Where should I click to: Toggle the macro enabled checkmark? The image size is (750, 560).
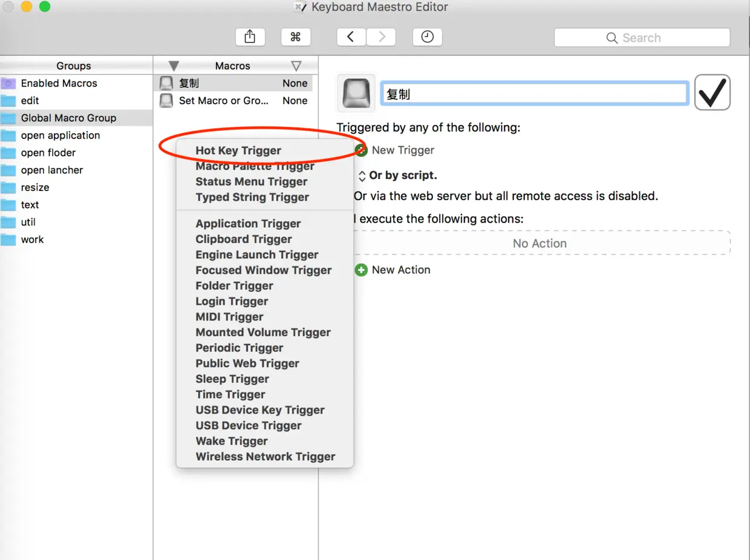pyautogui.click(x=712, y=93)
